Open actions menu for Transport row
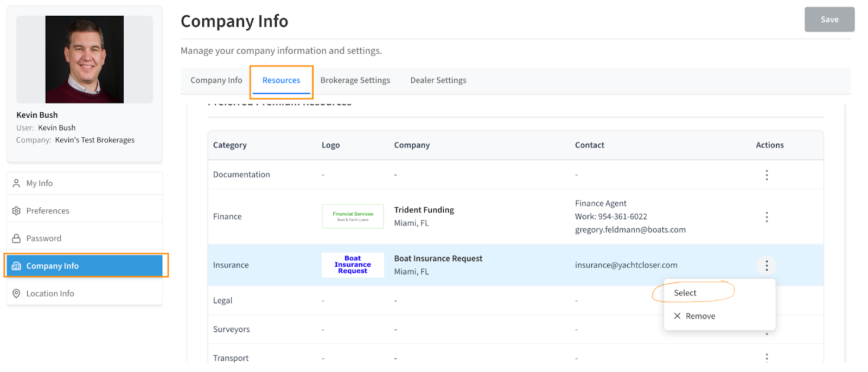Viewport: 868px width, 372px height. click(766, 357)
